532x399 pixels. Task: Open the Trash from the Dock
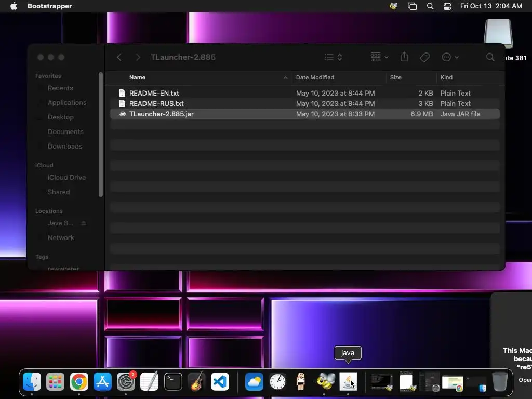(x=500, y=382)
